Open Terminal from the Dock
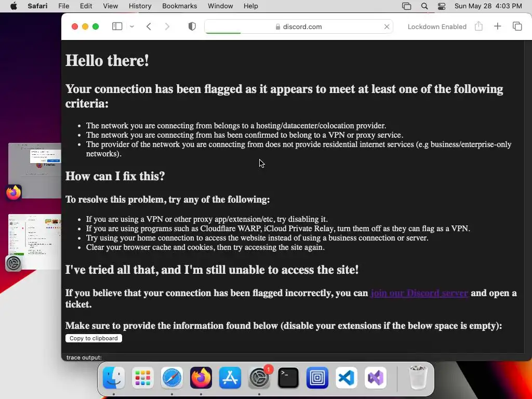This screenshot has width=532, height=399. (288, 378)
